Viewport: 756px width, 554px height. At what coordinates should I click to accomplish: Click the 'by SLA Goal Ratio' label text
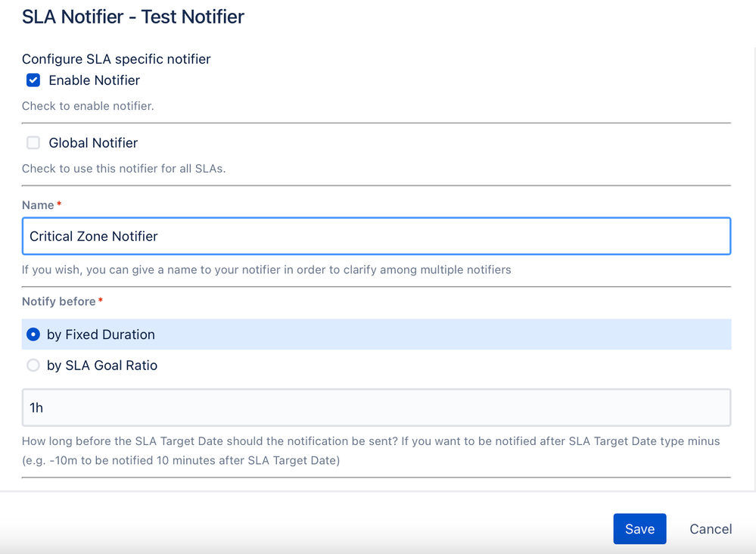point(102,366)
